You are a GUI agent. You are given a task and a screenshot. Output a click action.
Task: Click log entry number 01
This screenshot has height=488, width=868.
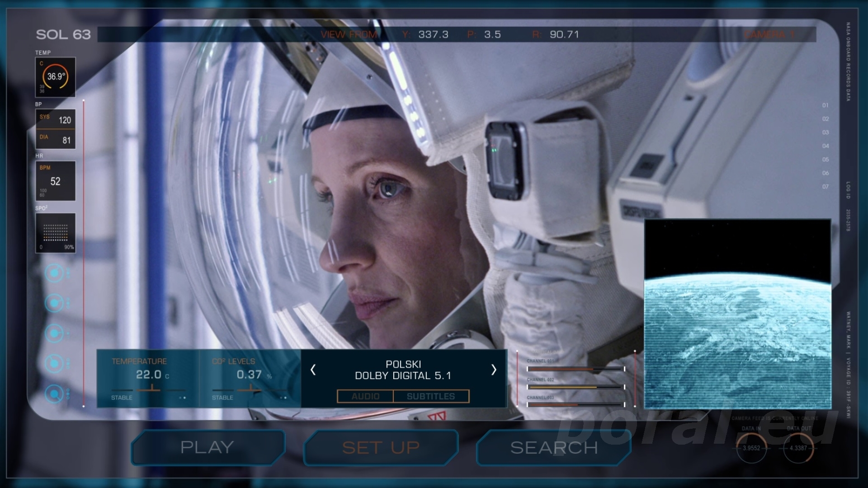[x=826, y=105]
